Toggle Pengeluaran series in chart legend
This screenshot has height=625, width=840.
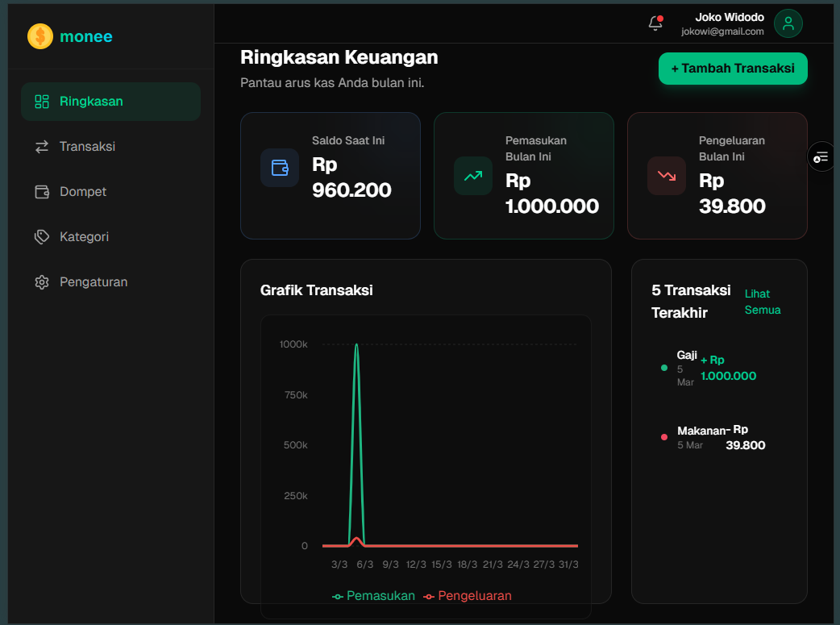point(468,596)
